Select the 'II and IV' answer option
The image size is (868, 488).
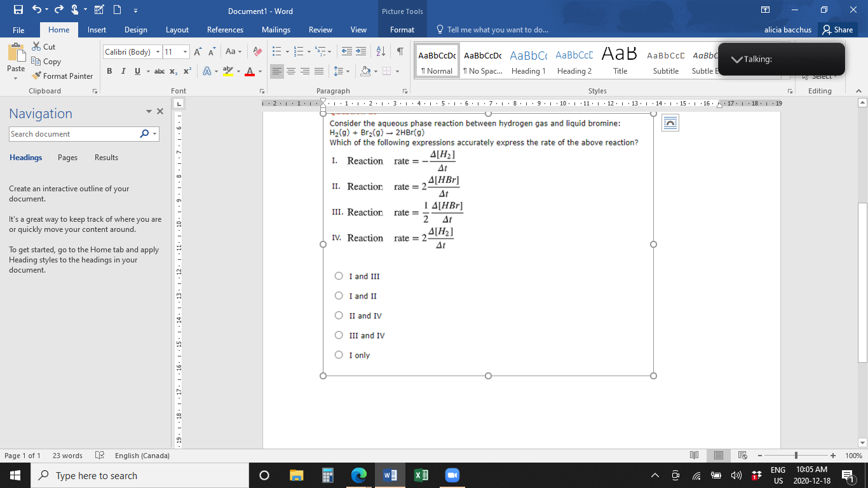(339, 315)
